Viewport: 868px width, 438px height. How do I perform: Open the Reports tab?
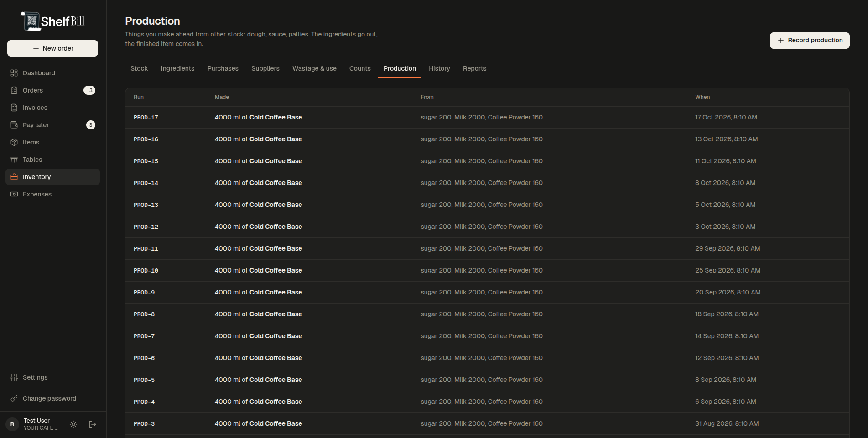tap(474, 68)
